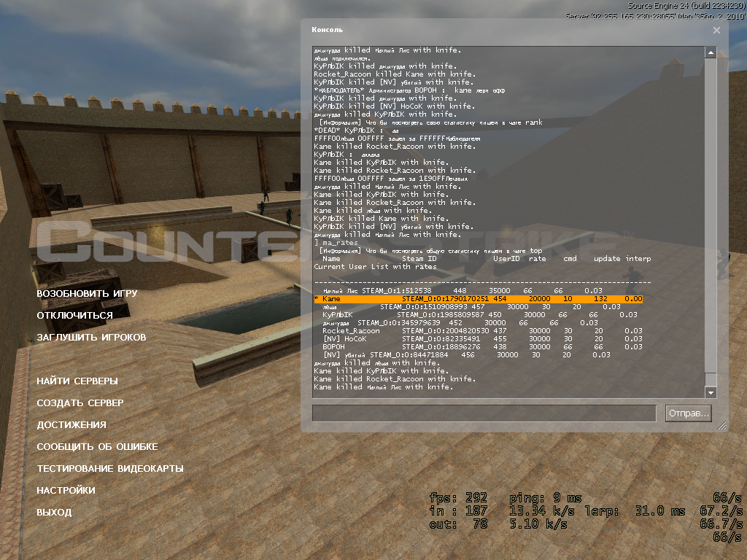Click the Rocket_Racoon STEAM_0:0:2004820530 row
Screen dimensions: 747x560
tap(482, 331)
